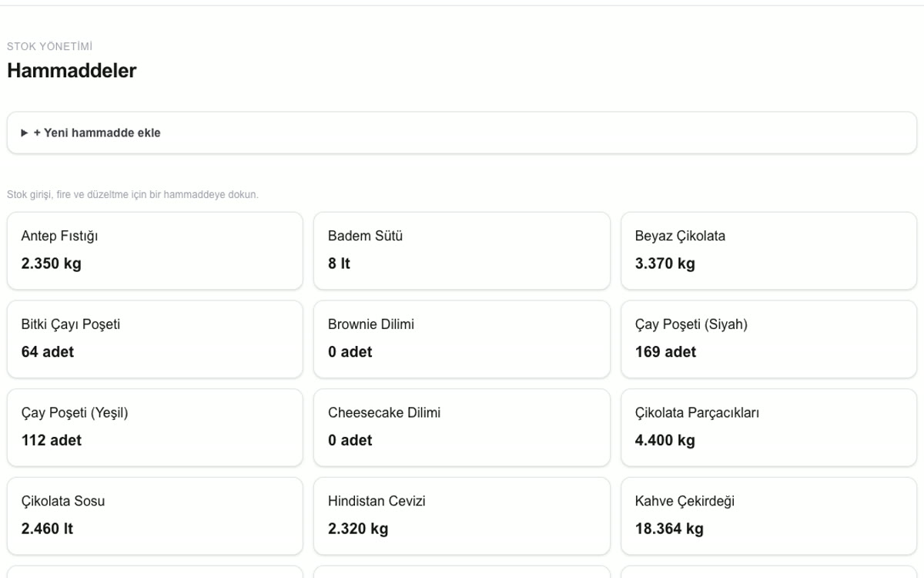Tap the Çikolata Sosu card

pos(155,516)
